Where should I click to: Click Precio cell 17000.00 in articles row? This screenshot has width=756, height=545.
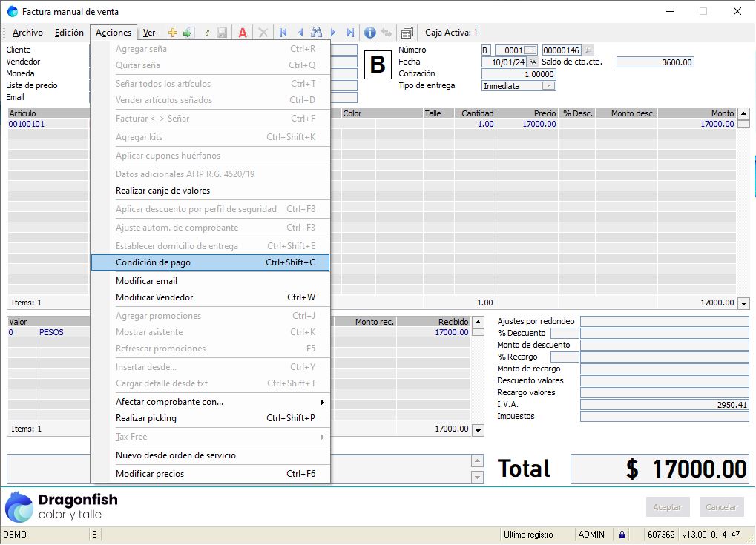pos(527,124)
